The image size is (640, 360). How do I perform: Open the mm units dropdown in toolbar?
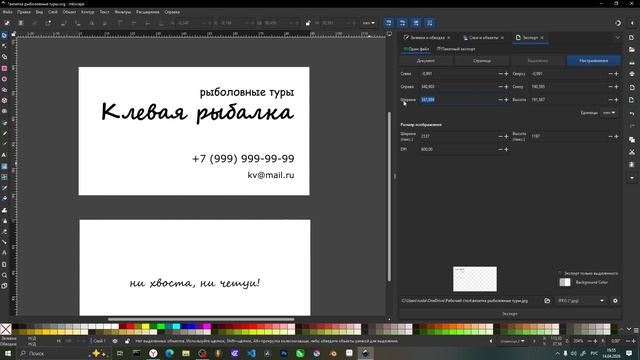tap(369, 23)
